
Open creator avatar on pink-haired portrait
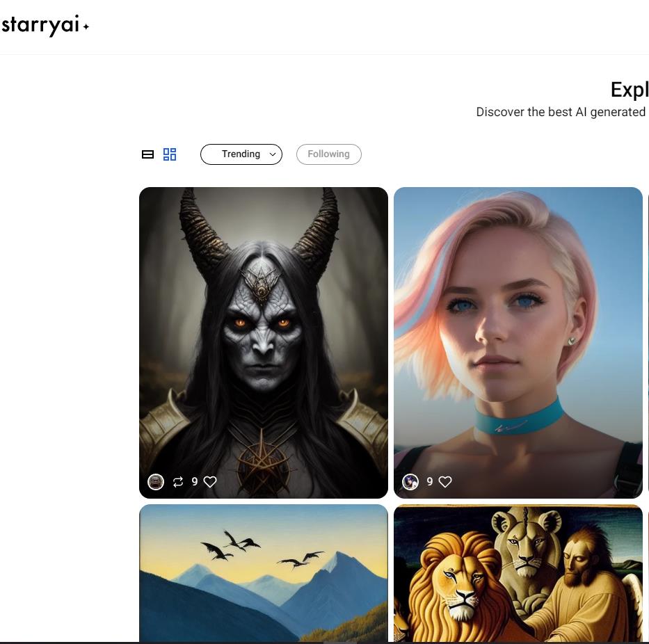point(410,482)
